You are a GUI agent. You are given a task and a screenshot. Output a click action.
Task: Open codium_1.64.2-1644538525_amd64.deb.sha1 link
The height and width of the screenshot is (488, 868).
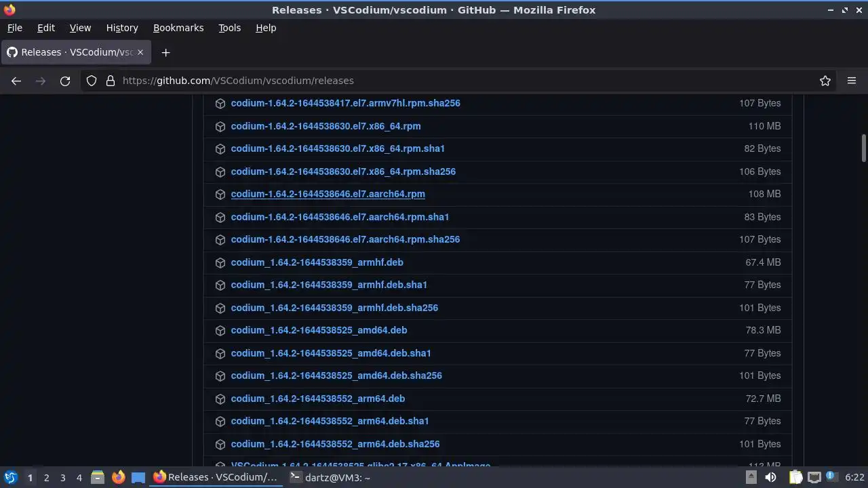[331, 353]
